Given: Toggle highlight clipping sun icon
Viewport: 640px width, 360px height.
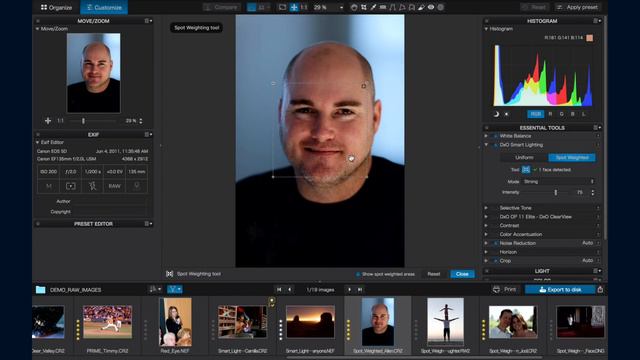Looking at the screenshot, I should [507, 114].
